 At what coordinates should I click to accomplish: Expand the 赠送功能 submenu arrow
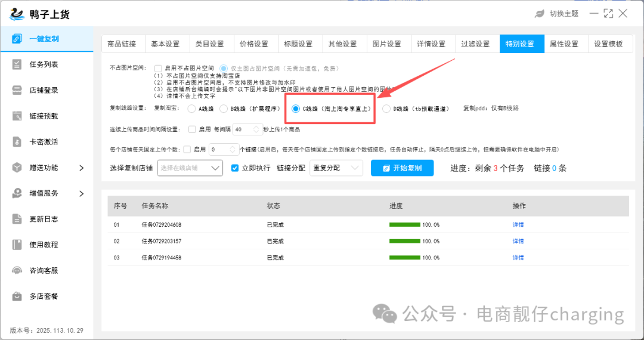pos(81,168)
